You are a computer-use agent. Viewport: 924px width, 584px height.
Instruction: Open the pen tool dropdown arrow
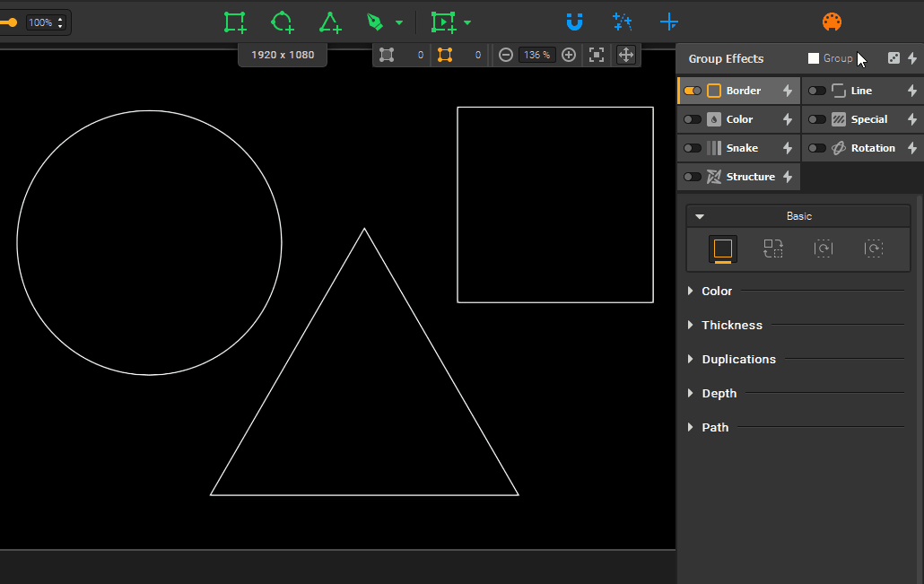click(x=399, y=23)
